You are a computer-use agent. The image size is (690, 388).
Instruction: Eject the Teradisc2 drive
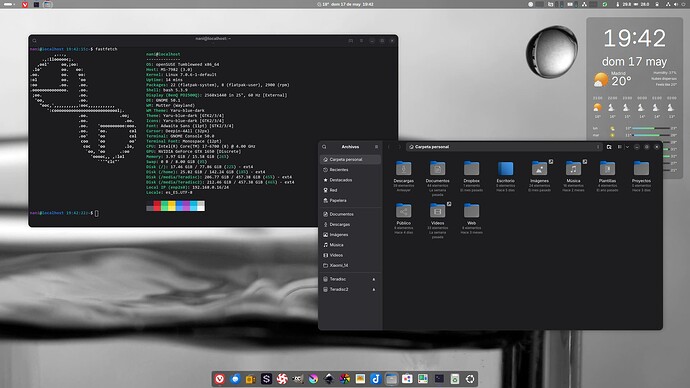374,289
